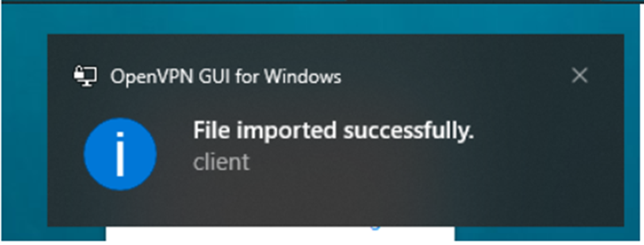The width and height of the screenshot is (644, 245).
Task: Open the "File imported successfully." message
Action: coord(333,131)
